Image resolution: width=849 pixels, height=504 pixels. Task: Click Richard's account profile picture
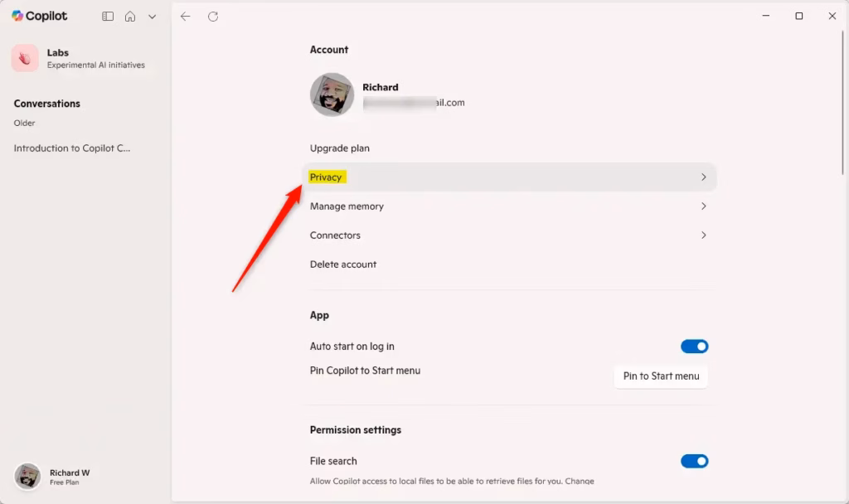point(332,94)
